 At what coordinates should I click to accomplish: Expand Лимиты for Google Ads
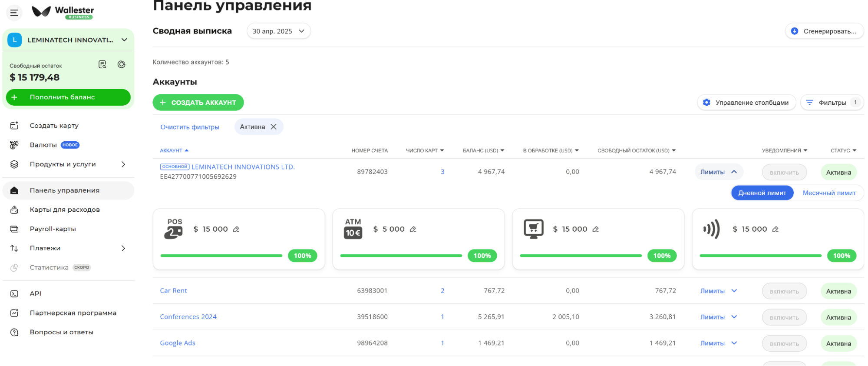tap(719, 343)
